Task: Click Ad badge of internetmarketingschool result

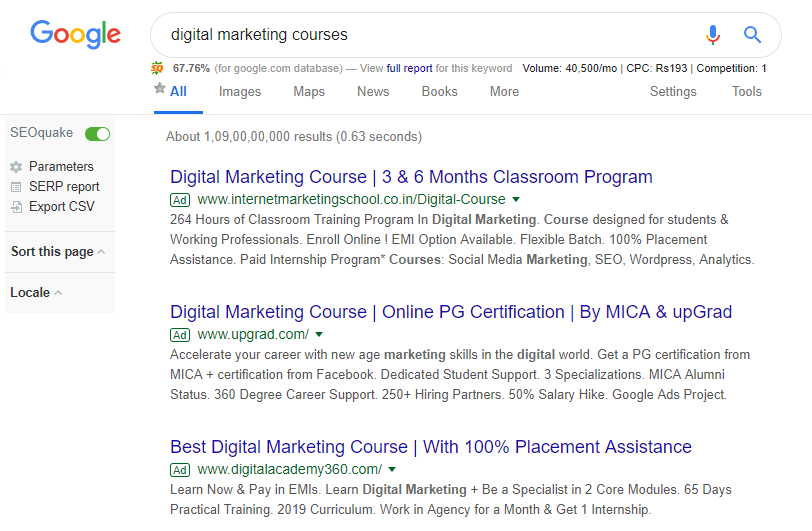Action: [x=180, y=200]
